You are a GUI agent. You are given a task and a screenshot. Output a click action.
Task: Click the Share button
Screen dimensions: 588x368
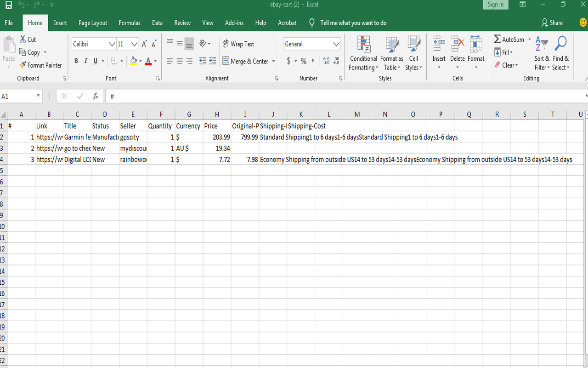552,23
